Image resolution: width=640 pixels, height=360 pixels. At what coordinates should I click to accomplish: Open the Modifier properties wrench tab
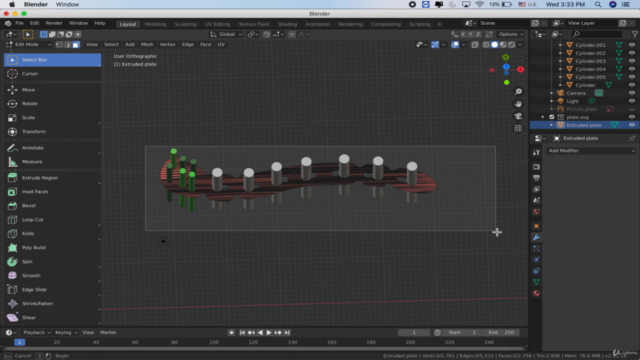pos(536,237)
